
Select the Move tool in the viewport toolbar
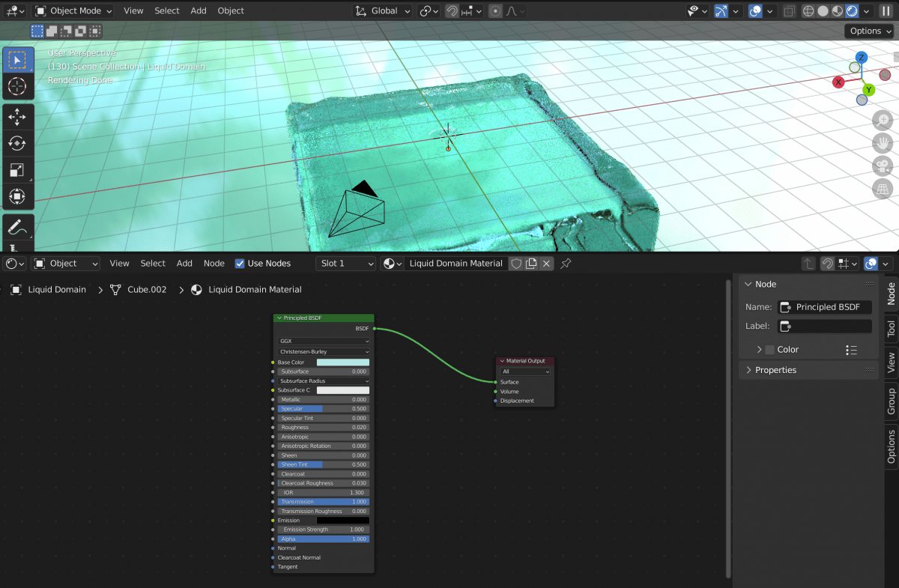(x=16, y=116)
